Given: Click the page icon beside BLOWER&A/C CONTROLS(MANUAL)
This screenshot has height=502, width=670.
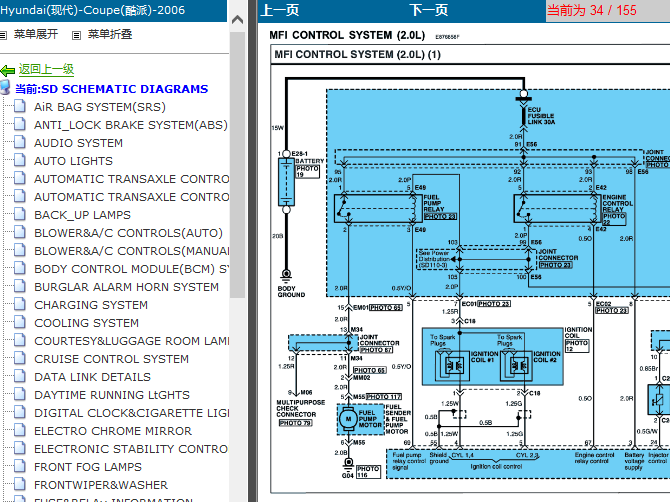Looking at the screenshot, I should [19, 250].
